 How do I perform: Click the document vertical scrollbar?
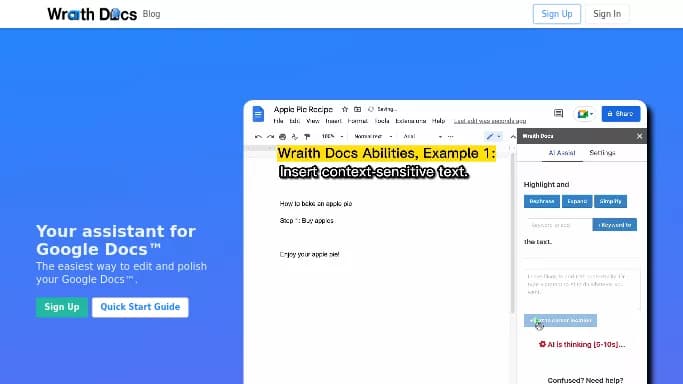512,233
